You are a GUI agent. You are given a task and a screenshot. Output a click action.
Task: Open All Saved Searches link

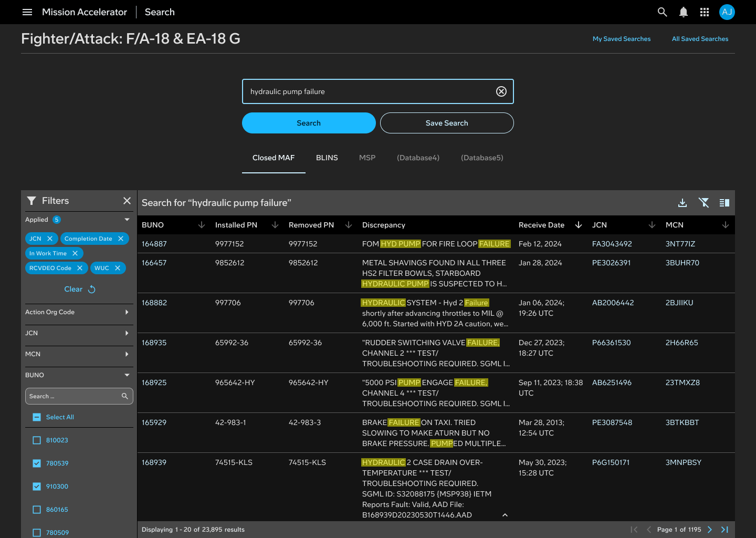[700, 39]
